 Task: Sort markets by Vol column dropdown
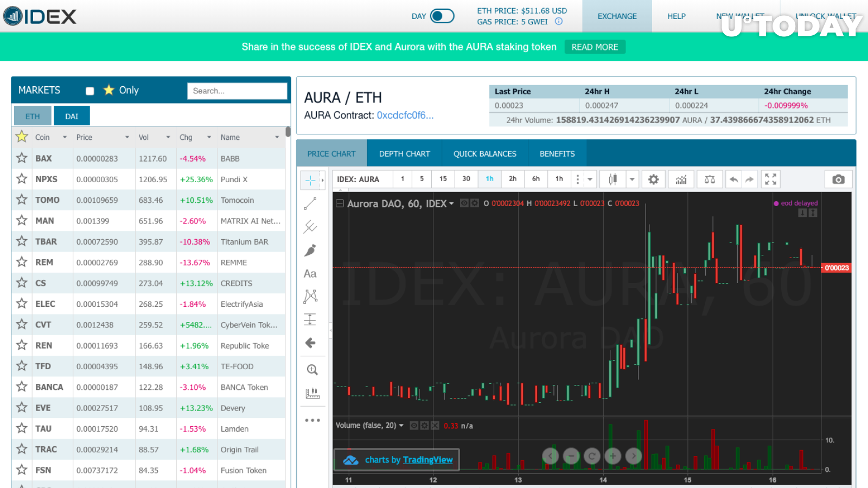click(168, 137)
